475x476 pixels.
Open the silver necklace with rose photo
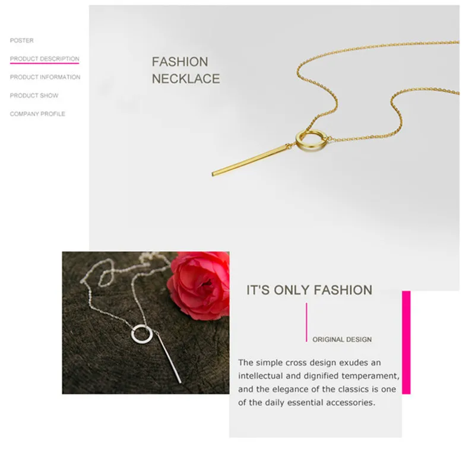click(146, 323)
